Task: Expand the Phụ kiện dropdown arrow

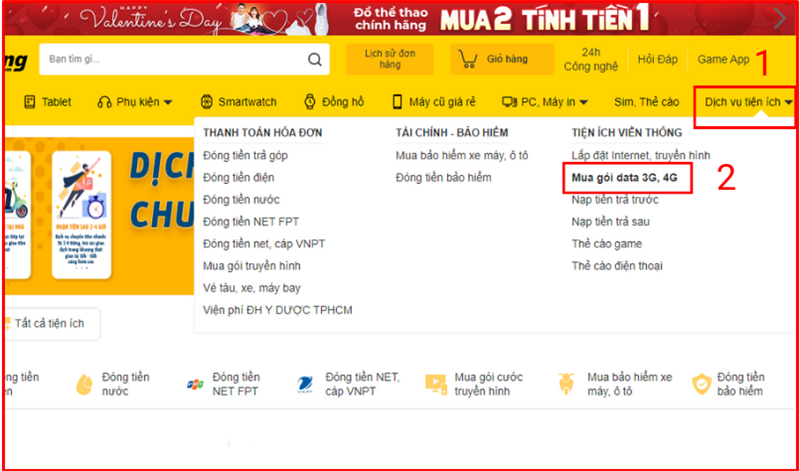Action: 167,103
